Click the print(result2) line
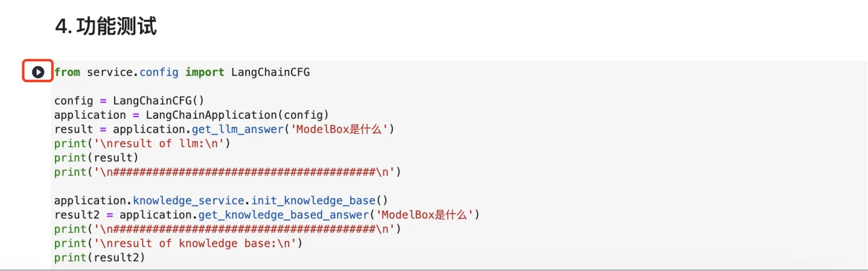Viewport: 868px width, 271px height. (x=100, y=258)
